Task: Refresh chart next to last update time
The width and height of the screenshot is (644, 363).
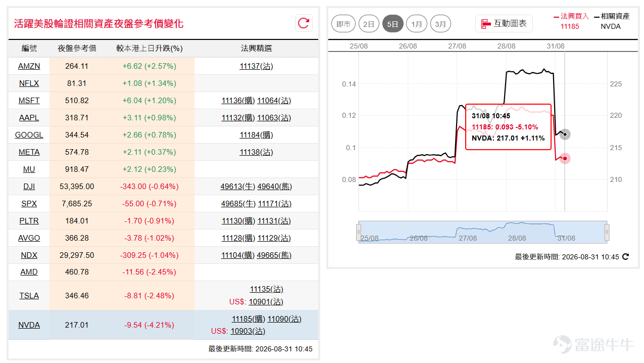Action: (626, 257)
